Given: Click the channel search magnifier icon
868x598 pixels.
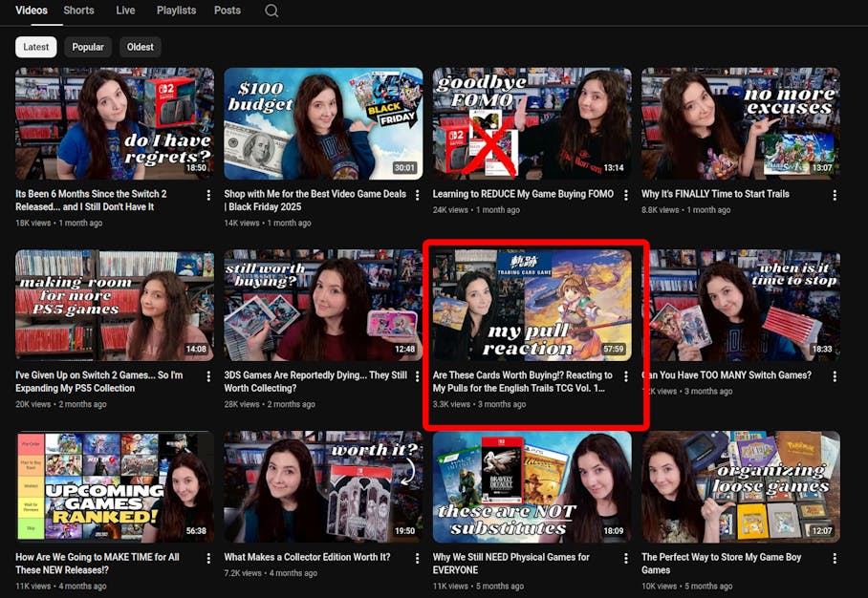Looking at the screenshot, I should [x=271, y=11].
